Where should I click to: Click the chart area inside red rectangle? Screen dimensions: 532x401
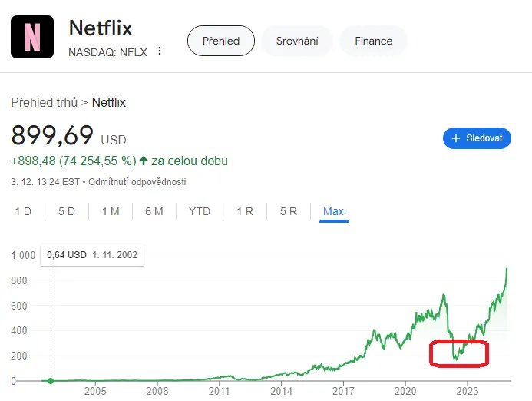459,353
